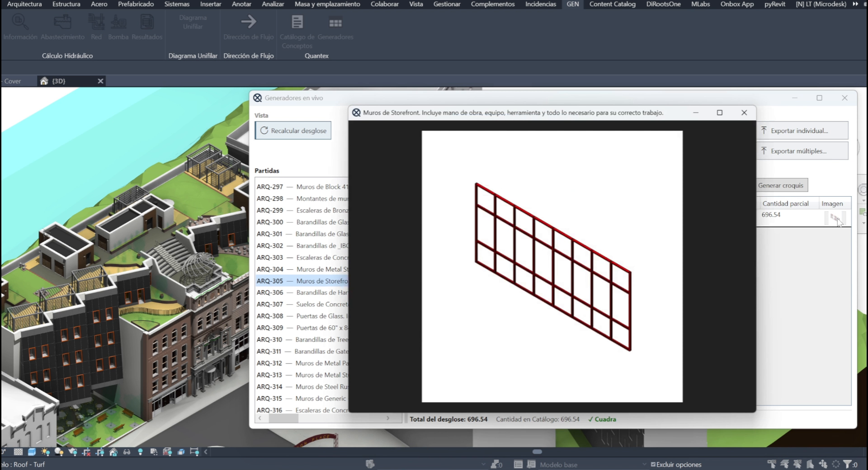Open the GEN ribbon tab
The image size is (868, 470).
click(572, 4)
